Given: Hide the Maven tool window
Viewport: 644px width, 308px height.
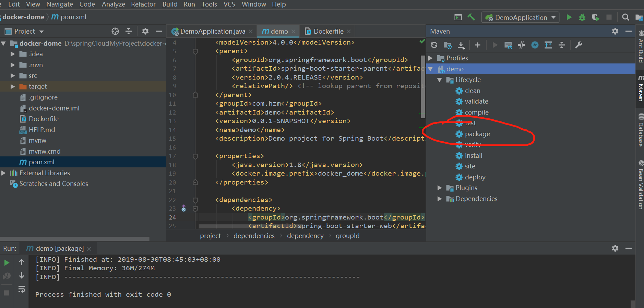Looking at the screenshot, I should click(x=629, y=31).
